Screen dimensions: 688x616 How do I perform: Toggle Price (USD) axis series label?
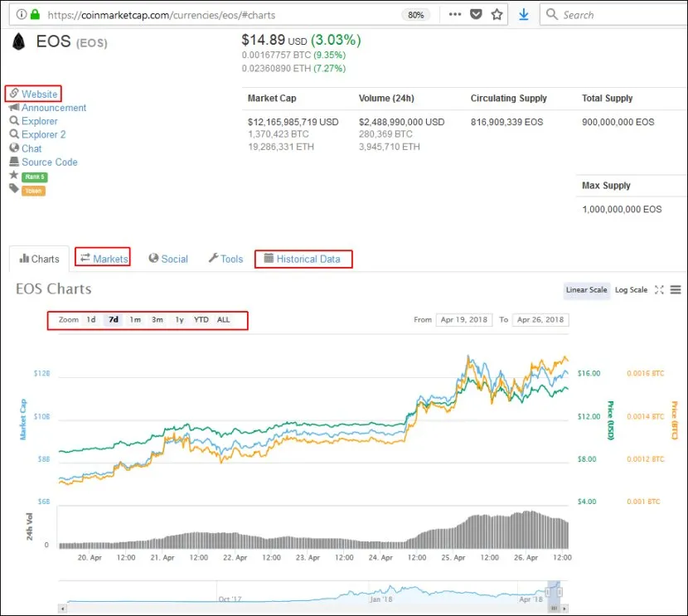point(610,420)
